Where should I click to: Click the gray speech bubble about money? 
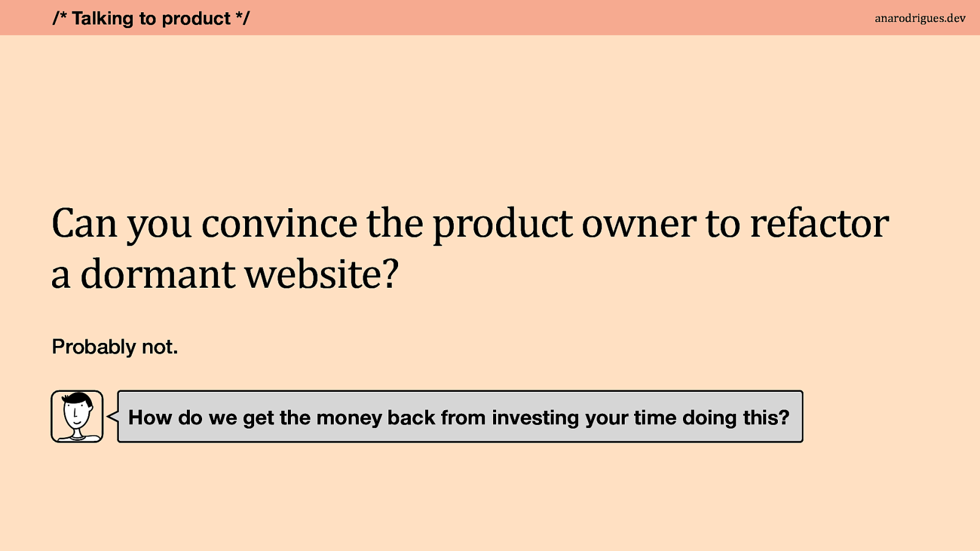click(460, 416)
